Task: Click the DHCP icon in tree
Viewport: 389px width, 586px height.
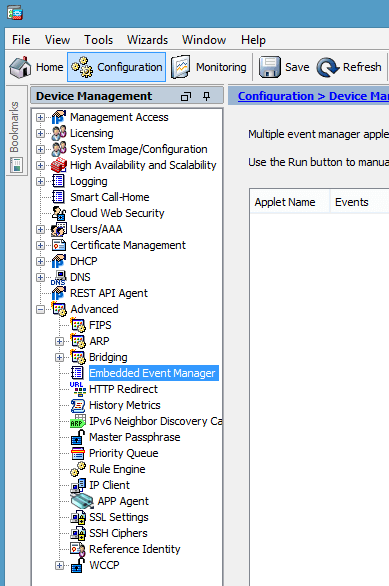Action: (59, 261)
